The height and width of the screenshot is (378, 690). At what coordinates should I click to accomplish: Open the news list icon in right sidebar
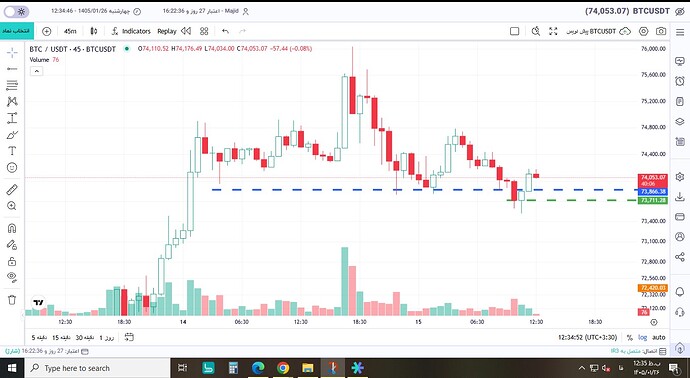(680, 142)
